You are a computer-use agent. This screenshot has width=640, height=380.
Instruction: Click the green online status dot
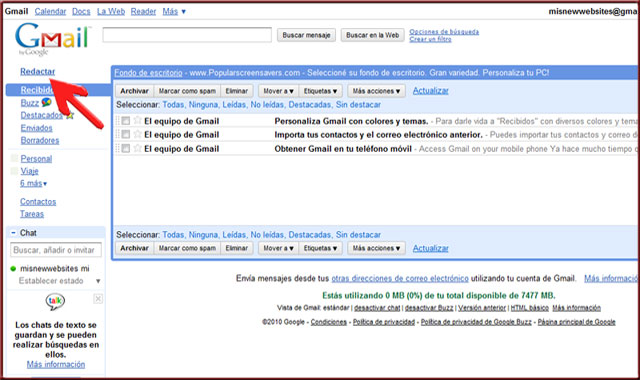point(13,269)
